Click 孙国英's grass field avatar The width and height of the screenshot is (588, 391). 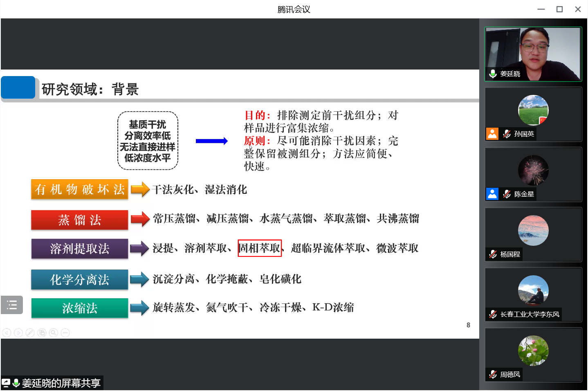coord(533,110)
